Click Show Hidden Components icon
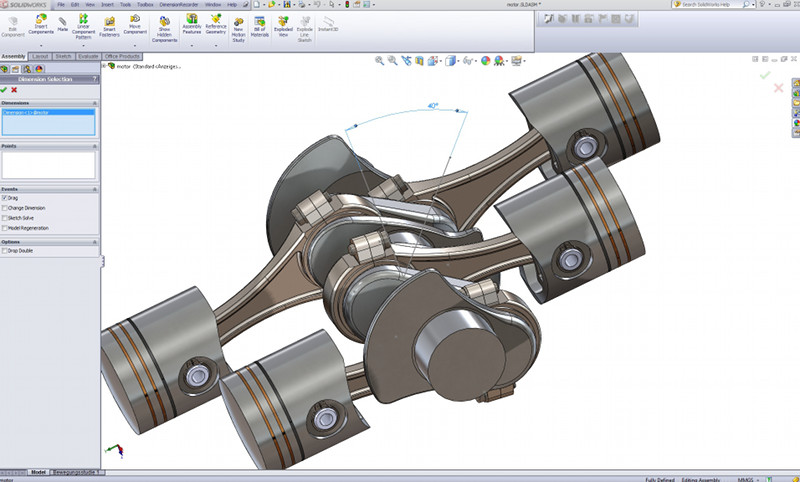800x482 pixels. 164,20
